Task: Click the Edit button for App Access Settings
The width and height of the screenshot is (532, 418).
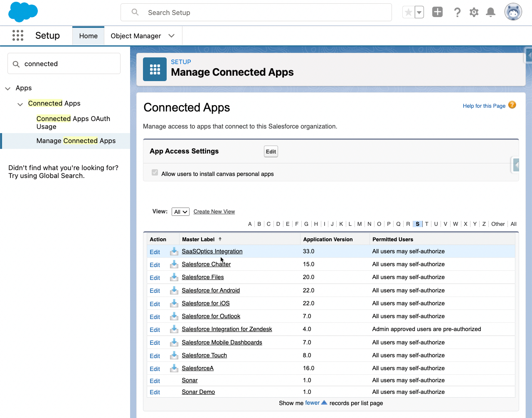Action: pyautogui.click(x=271, y=151)
